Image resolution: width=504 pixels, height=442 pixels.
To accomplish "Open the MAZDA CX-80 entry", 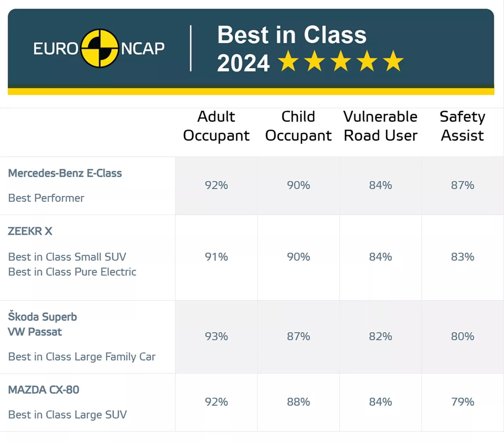I will (44, 390).
